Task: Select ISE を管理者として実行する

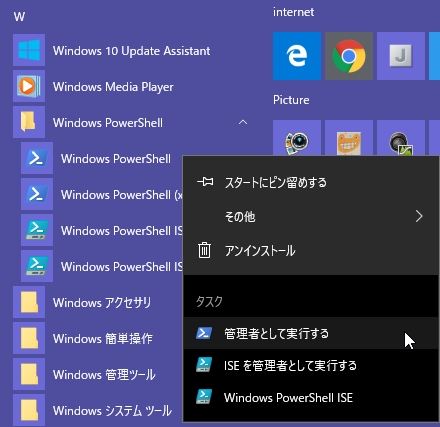Action: click(311, 365)
